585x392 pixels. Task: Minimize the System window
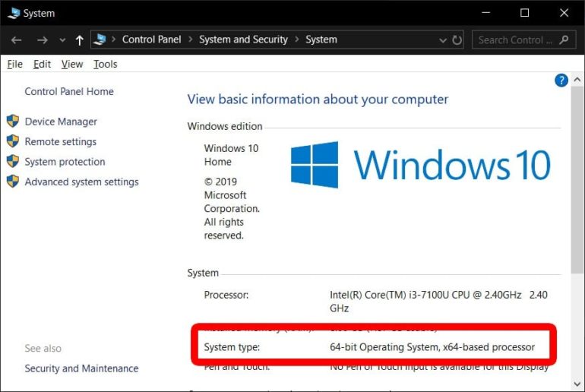click(x=485, y=13)
